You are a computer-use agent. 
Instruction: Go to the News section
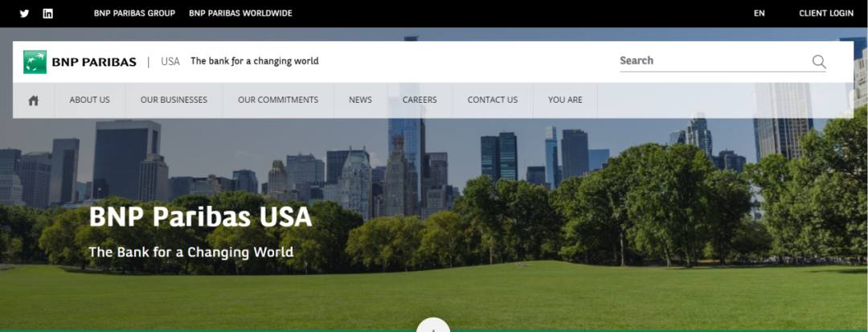[x=360, y=100]
